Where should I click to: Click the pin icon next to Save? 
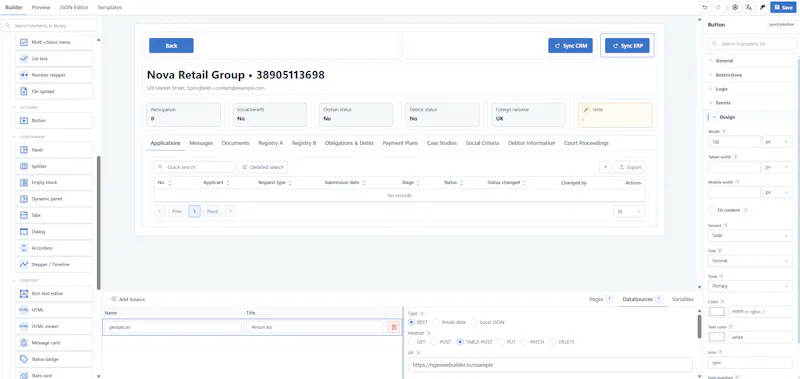click(x=762, y=7)
